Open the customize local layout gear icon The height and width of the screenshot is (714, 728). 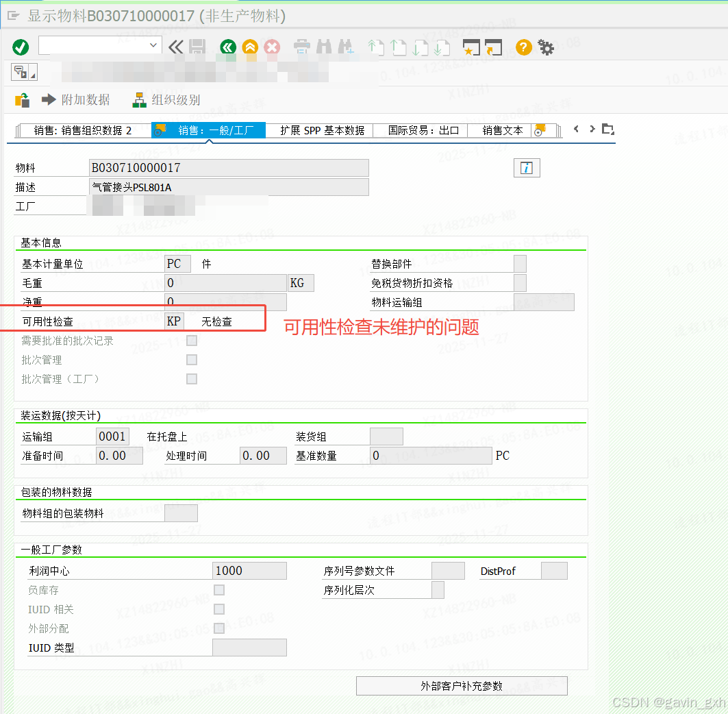(545, 47)
